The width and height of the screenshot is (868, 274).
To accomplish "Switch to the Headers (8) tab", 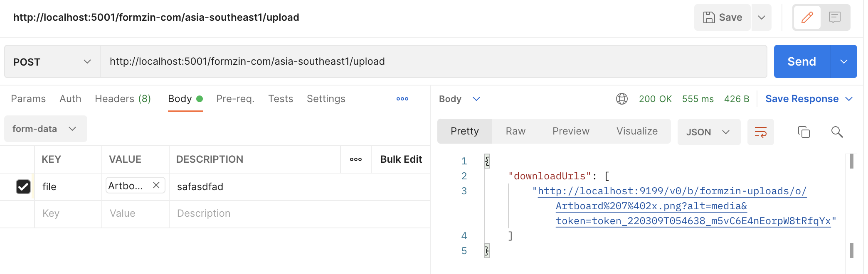I will coord(123,99).
